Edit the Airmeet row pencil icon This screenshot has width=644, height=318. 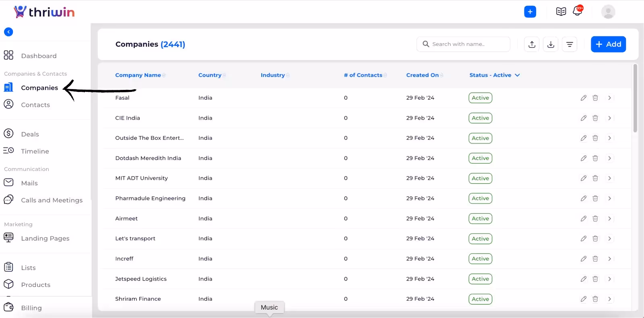click(583, 218)
